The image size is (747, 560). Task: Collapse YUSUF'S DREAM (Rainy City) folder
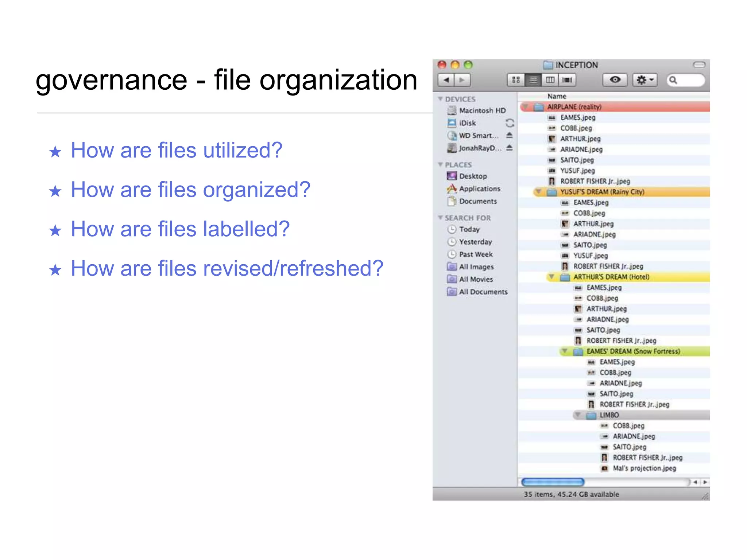click(x=539, y=191)
